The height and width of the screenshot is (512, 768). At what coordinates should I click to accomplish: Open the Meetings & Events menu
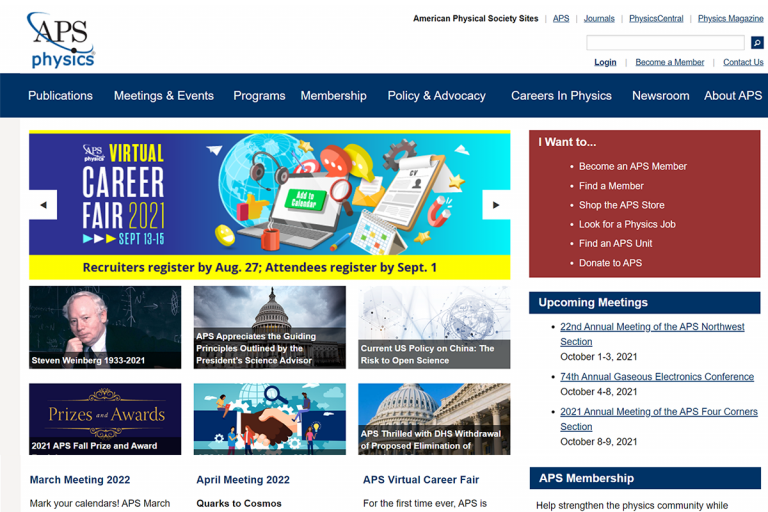(164, 96)
